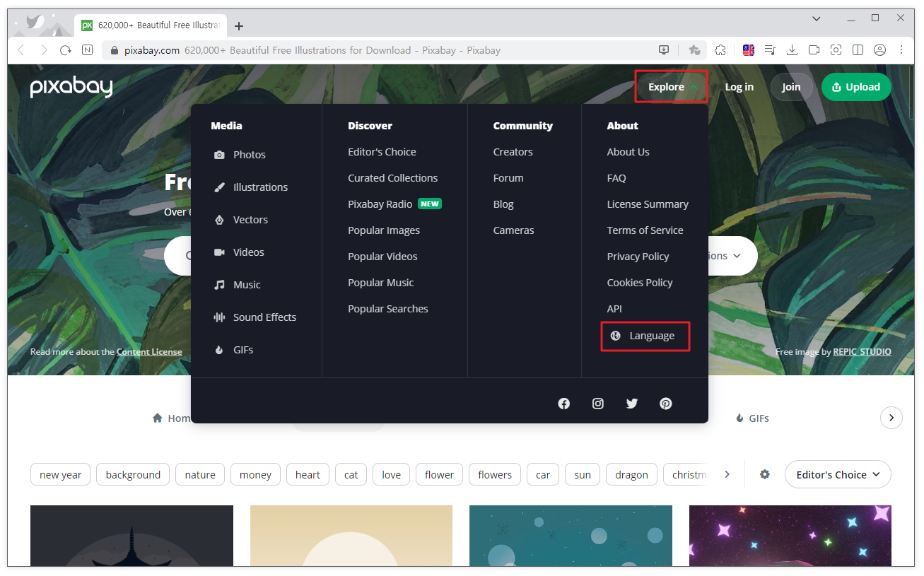Choose Popular Music from Discover
This screenshot has width=924, height=576.
click(380, 283)
